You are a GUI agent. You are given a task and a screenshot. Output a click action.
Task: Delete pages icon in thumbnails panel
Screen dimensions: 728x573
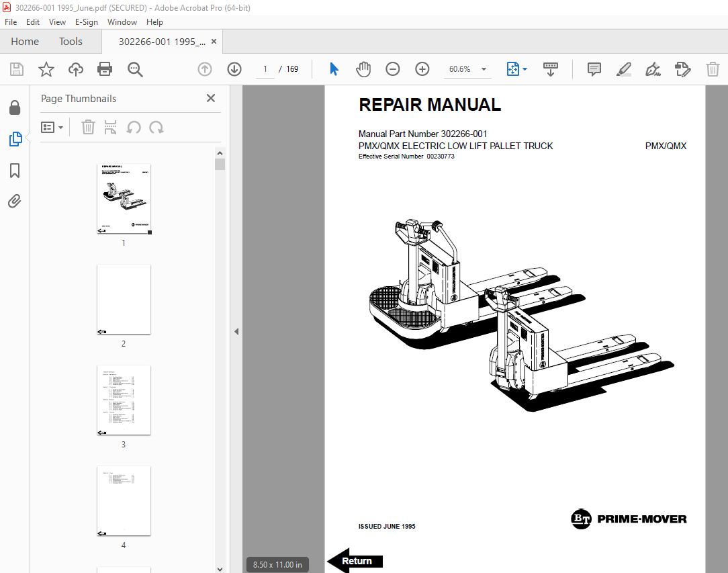tap(88, 127)
